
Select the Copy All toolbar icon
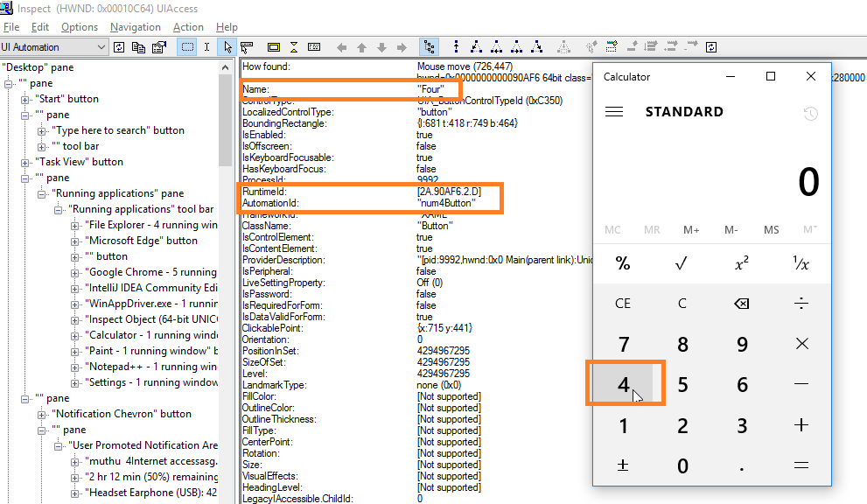point(138,46)
